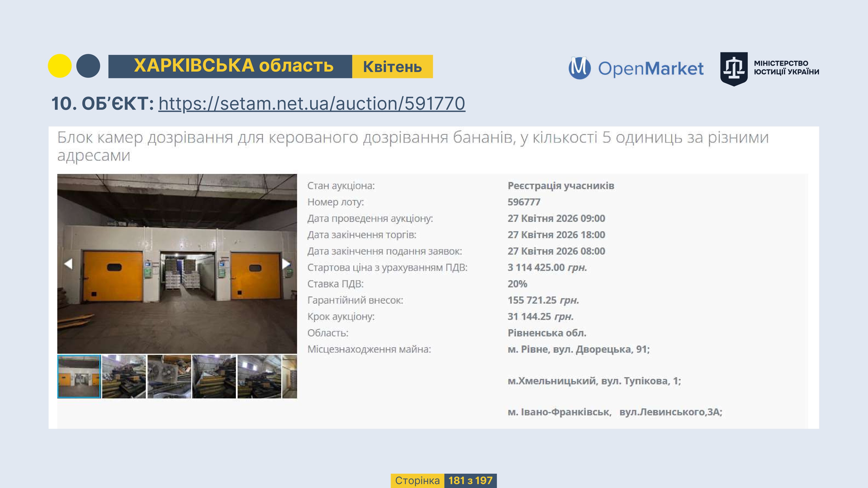Select the second gallery thumbnail
Screen dimensions: 868x488
point(124,376)
